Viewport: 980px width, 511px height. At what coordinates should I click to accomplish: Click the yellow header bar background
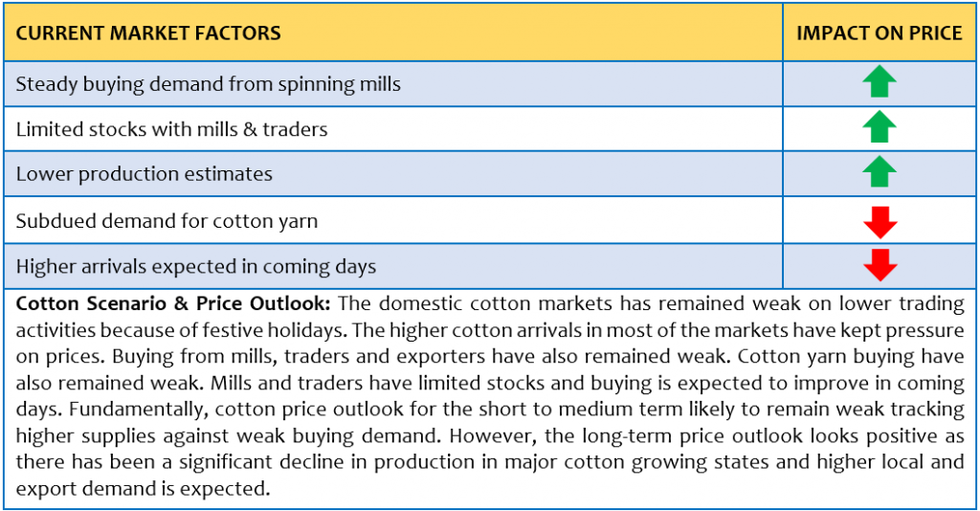pyautogui.click(x=489, y=33)
